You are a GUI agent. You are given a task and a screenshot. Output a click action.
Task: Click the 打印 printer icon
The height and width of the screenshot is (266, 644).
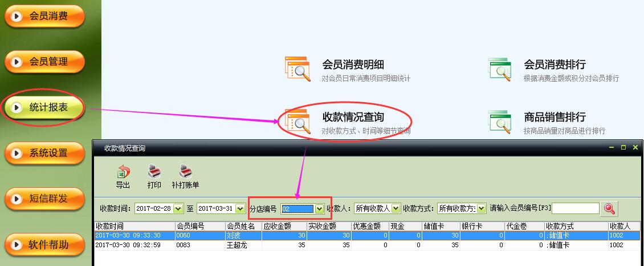click(154, 172)
